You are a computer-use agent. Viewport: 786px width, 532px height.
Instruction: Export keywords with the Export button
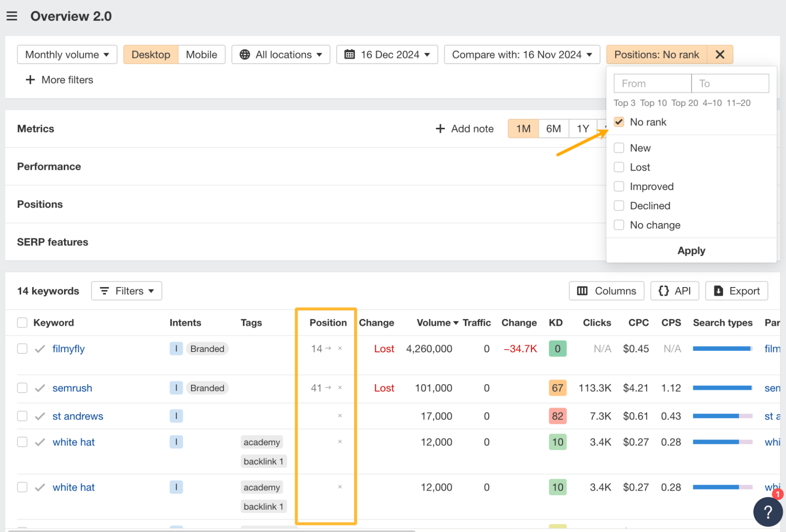click(736, 291)
